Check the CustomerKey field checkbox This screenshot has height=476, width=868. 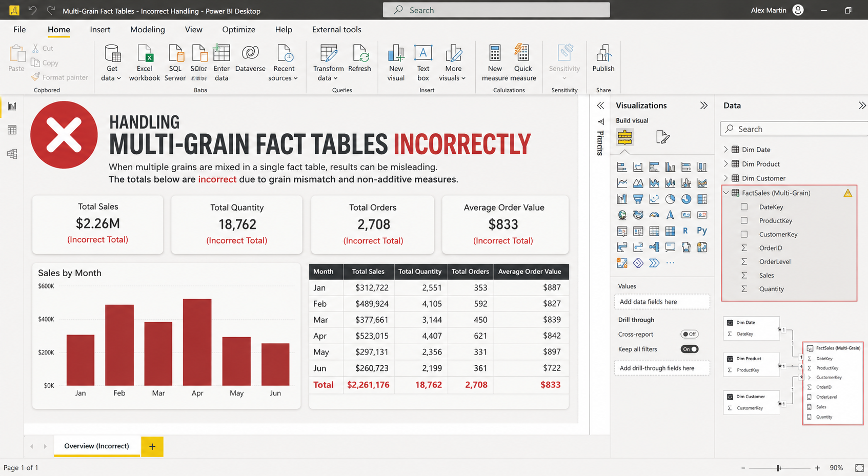coord(744,234)
